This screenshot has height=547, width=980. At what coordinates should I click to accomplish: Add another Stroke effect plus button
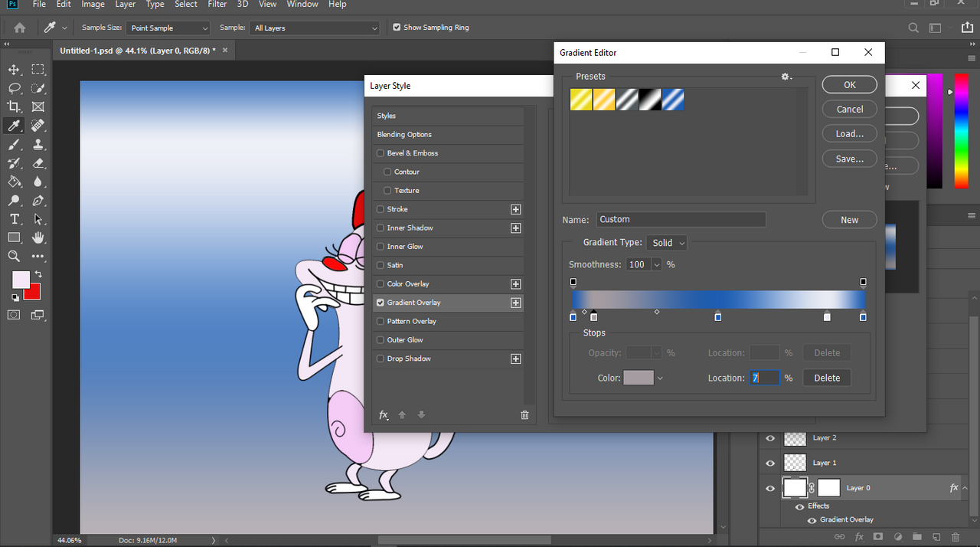point(515,209)
